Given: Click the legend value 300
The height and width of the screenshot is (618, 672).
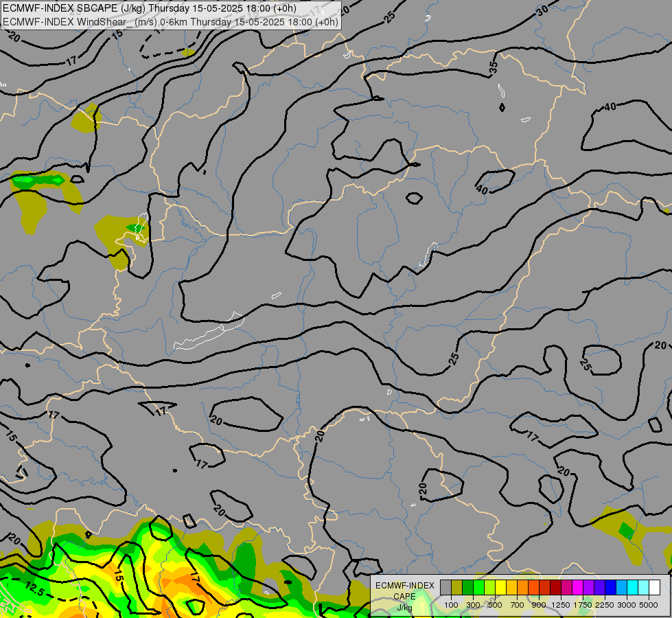Looking at the screenshot, I should [473, 605].
